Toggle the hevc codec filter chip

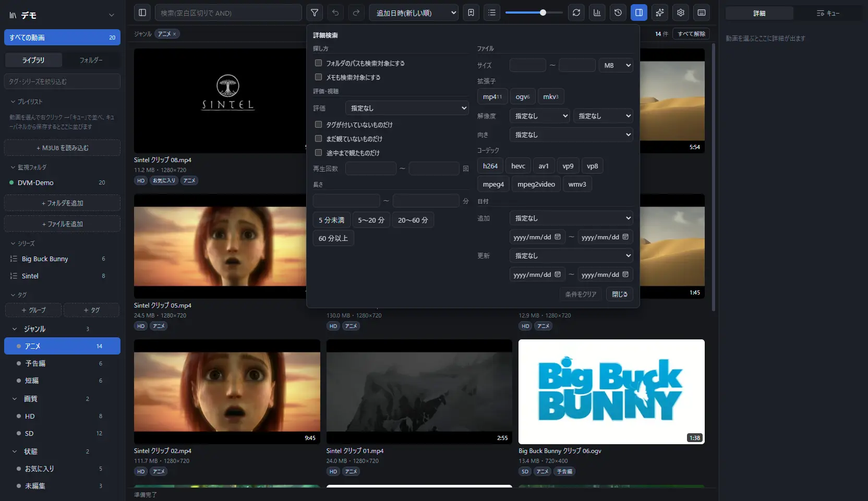[518, 166]
